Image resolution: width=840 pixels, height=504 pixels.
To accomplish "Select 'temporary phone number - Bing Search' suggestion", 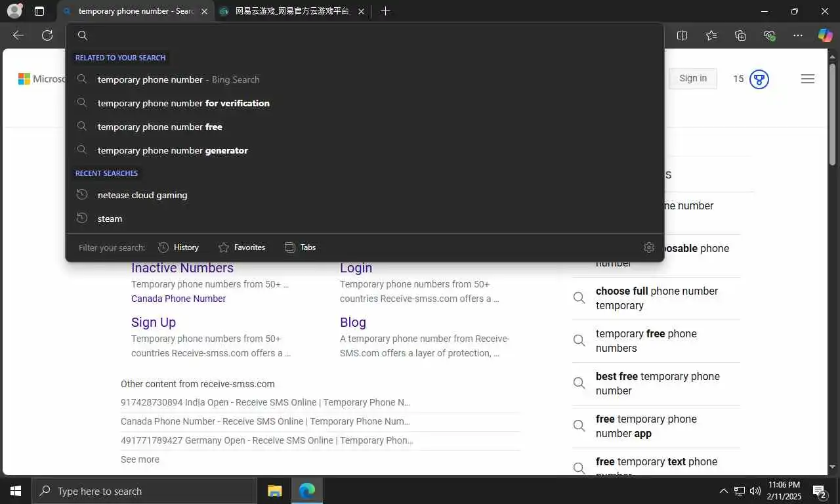I will (365, 79).
